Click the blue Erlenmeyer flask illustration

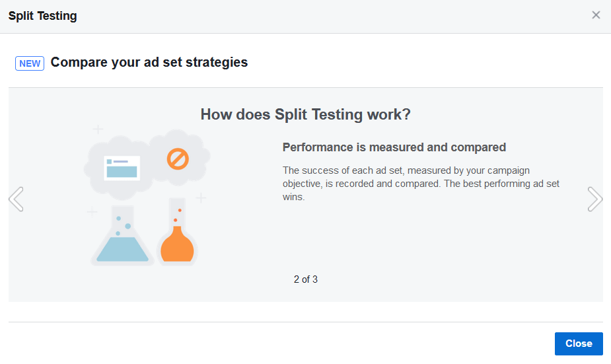(x=122, y=235)
